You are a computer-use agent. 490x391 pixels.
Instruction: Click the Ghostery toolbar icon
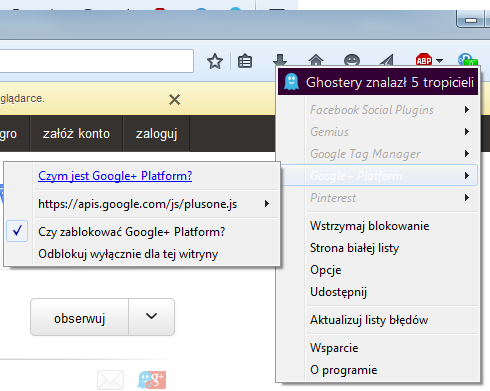point(467,60)
